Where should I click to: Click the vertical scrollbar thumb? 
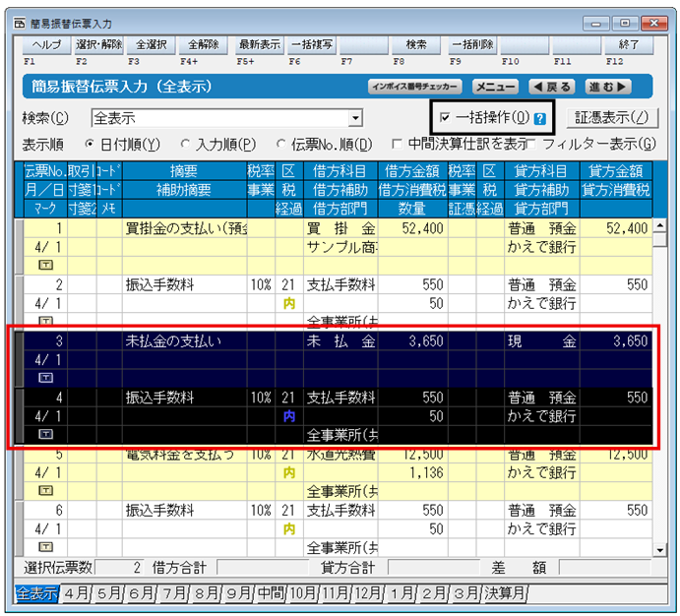(659, 239)
